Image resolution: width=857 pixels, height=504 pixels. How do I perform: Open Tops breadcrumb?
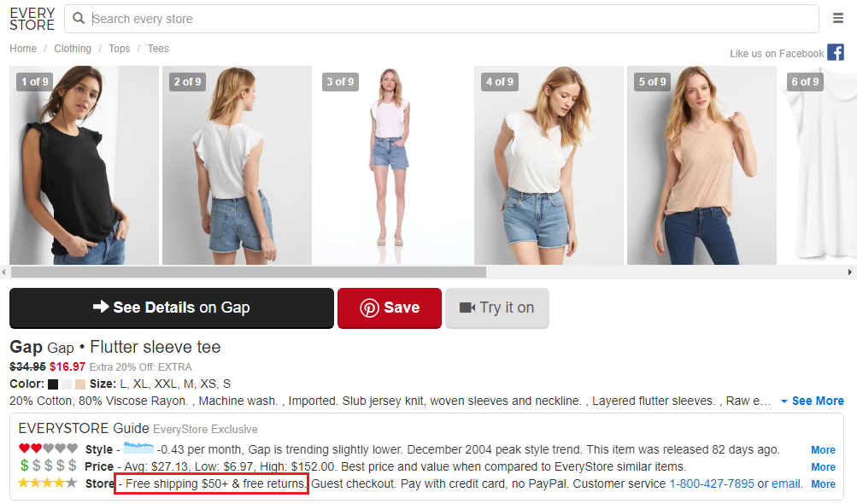[x=119, y=49]
